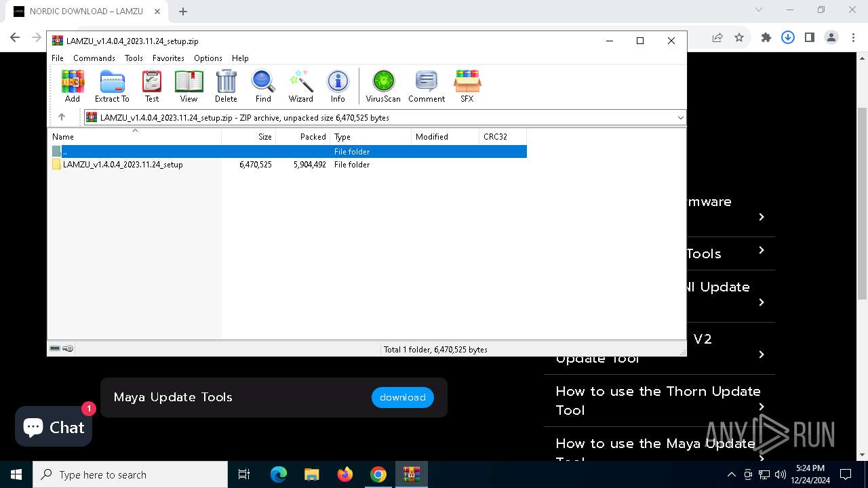Click the Add toolbar icon in WinRAR
The image size is (868, 488).
tap(73, 86)
